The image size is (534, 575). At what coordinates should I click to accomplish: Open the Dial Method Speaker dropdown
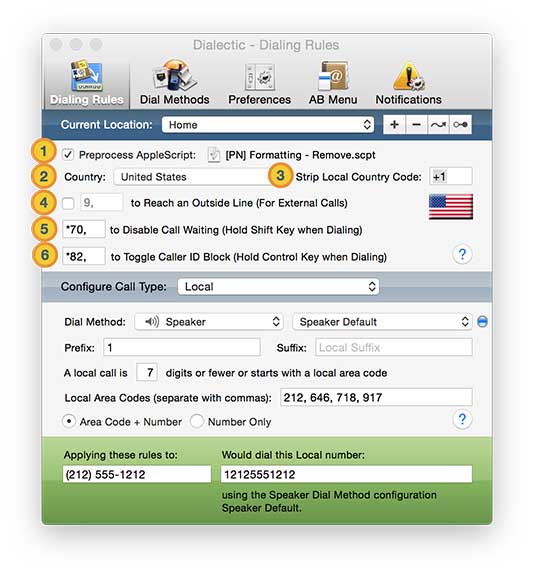pos(209,322)
